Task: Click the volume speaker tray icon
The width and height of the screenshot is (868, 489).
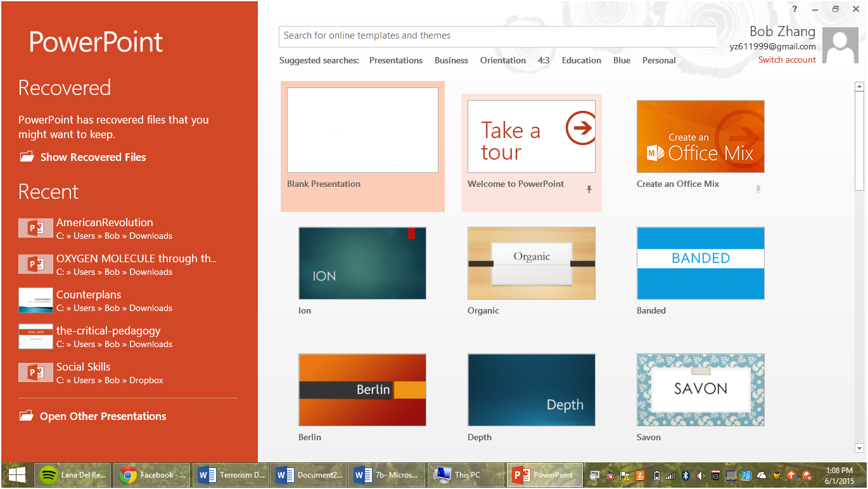Action: coord(701,476)
